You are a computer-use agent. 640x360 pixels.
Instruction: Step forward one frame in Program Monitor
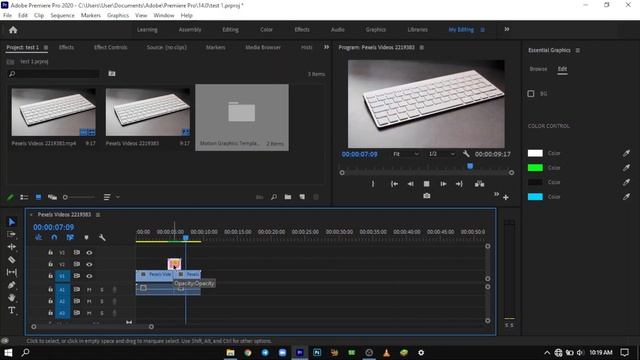coord(443,184)
